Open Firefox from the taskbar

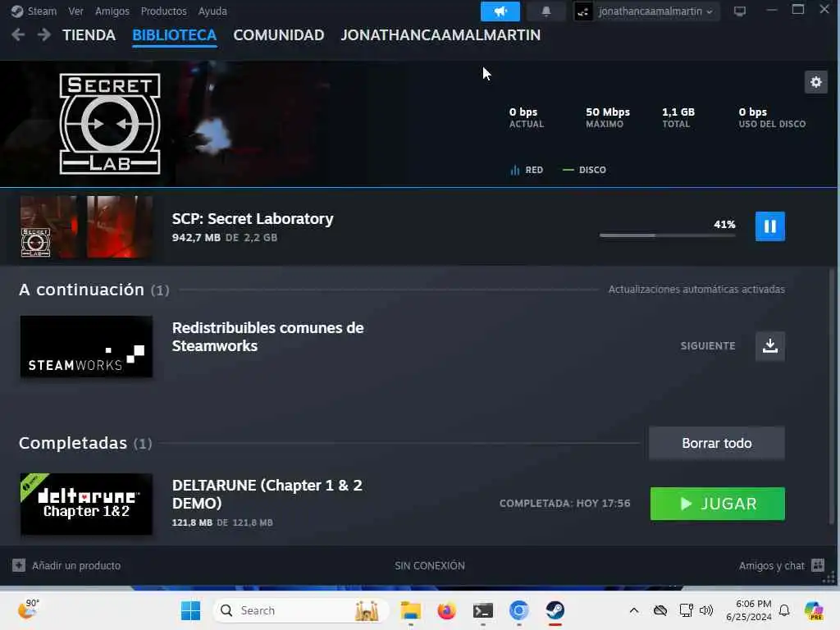pyautogui.click(x=446, y=610)
